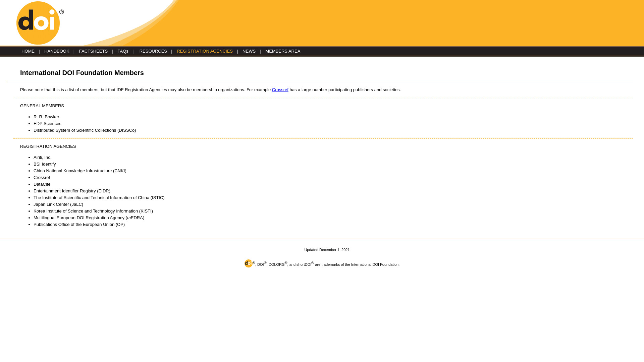Image resolution: width=644 pixels, height=362 pixels.
Task: Select the ISTIC agency entry
Action: 99,198
